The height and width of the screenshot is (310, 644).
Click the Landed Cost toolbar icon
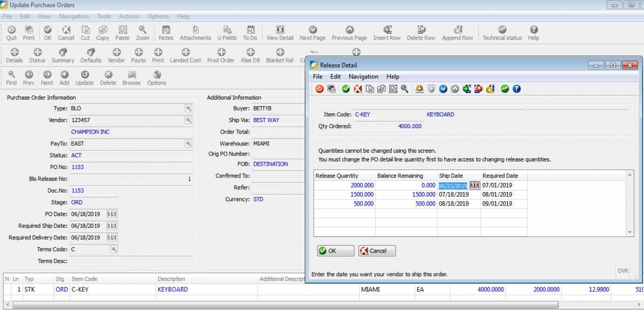tap(185, 55)
